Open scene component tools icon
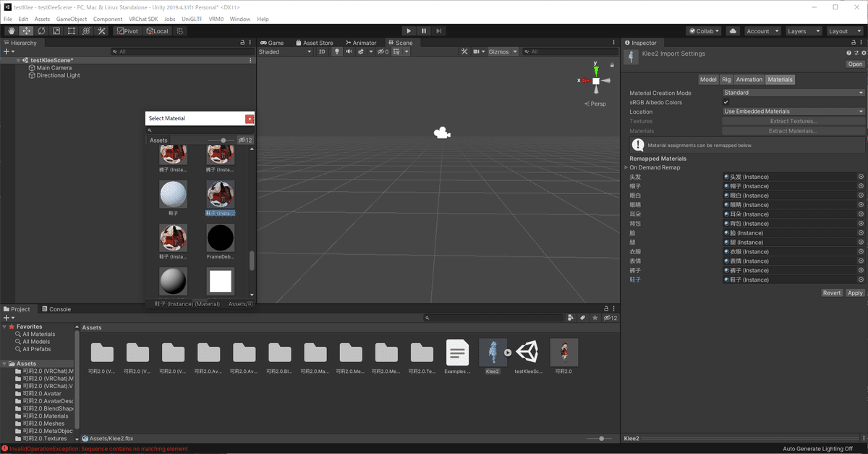868x454 pixels. [465, 51]
